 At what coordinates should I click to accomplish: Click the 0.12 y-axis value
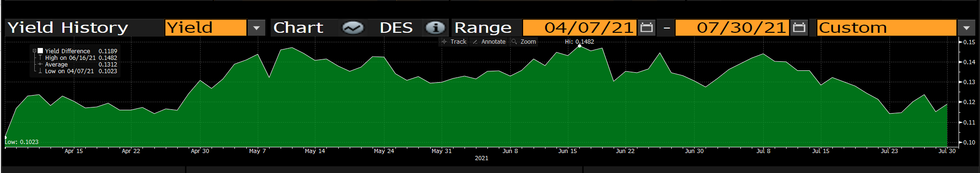point(969,102)
